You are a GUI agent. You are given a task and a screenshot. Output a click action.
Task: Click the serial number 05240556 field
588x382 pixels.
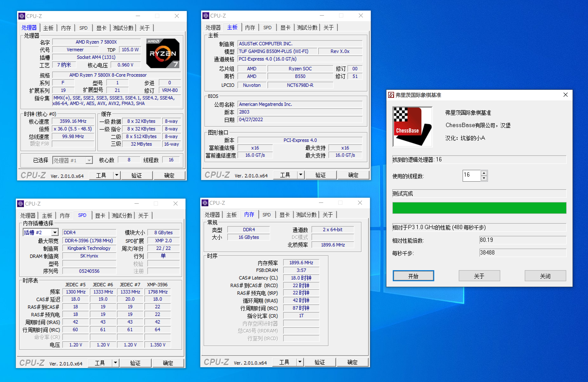pyautogui.click(x=89, y=271)
